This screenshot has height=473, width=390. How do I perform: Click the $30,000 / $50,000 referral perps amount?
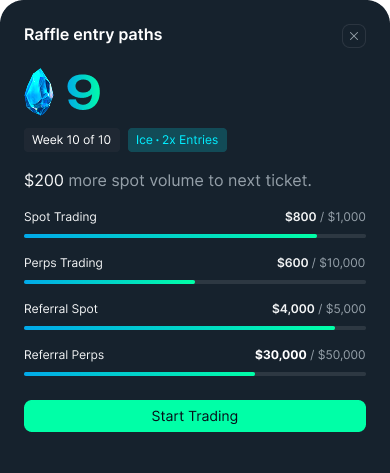click(x=310, y=355)
